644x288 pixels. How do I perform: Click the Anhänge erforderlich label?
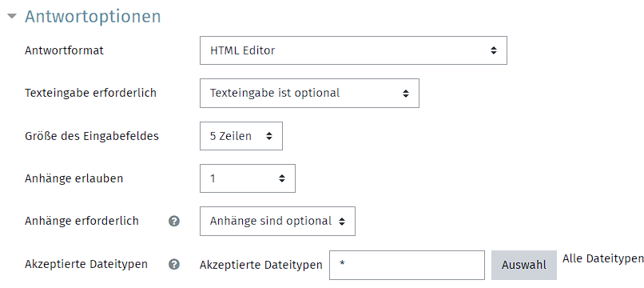pos(81,221)
